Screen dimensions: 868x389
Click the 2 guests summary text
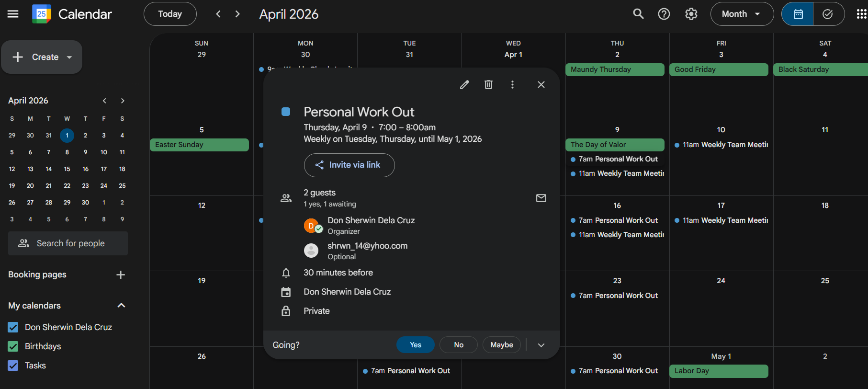[x=319, y=193]
